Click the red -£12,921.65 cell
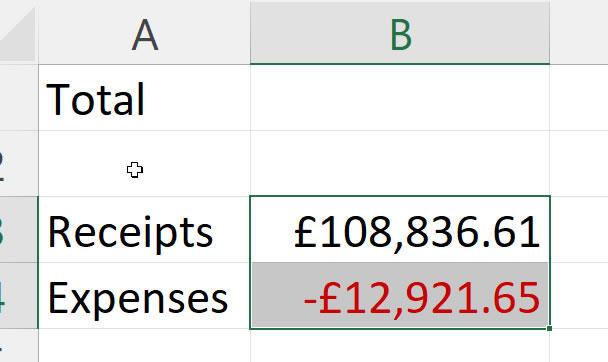 [400, 295]
